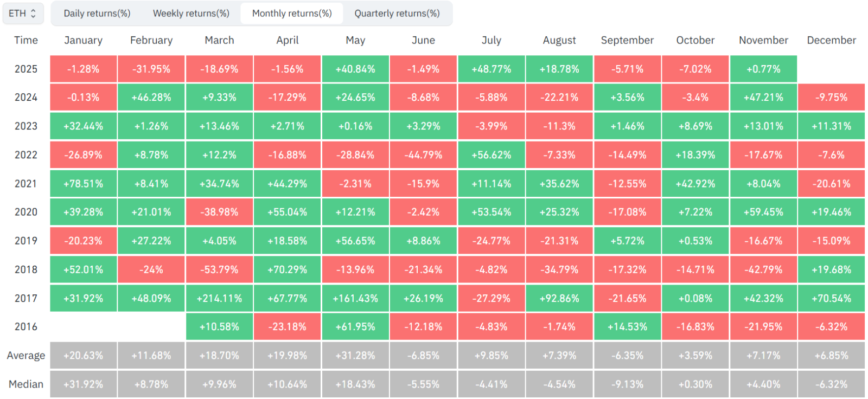Screen dimensions: 868x399
Task: Select the Monthly returns(%) tab
Action: pyautogui.click(x=292, y=14)
